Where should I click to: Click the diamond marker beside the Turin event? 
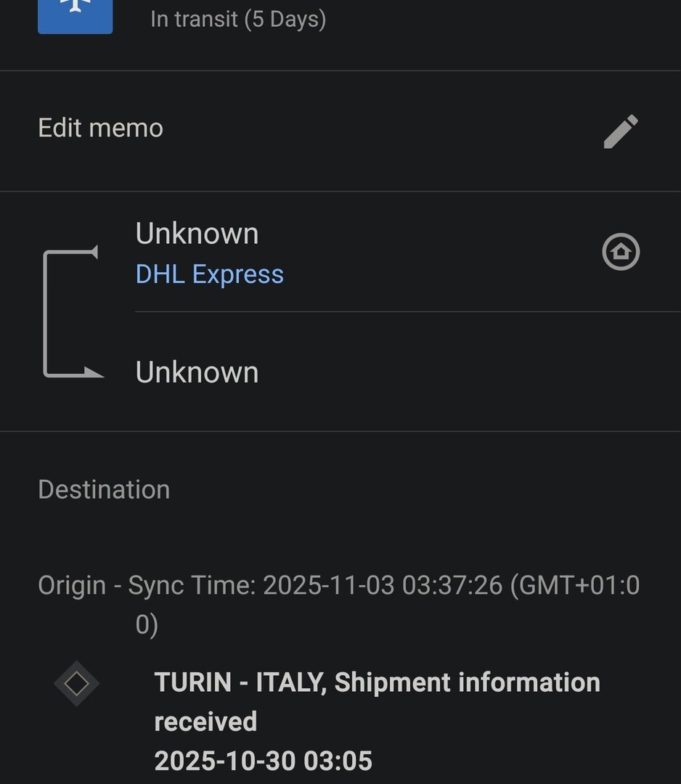(76, 683)
